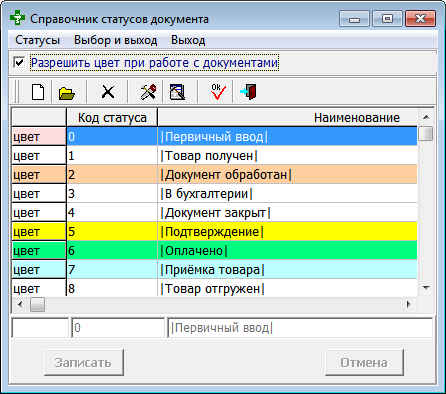Click the vertical scrollbar down arrow

tap(426, 288)
